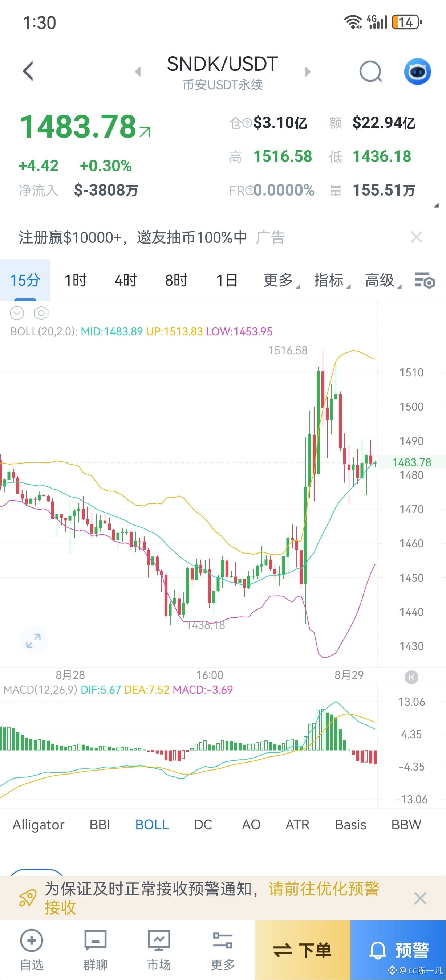Choose ATR sub-indicator
Viewport: 446px width, 980px height.
pos(297,824)
